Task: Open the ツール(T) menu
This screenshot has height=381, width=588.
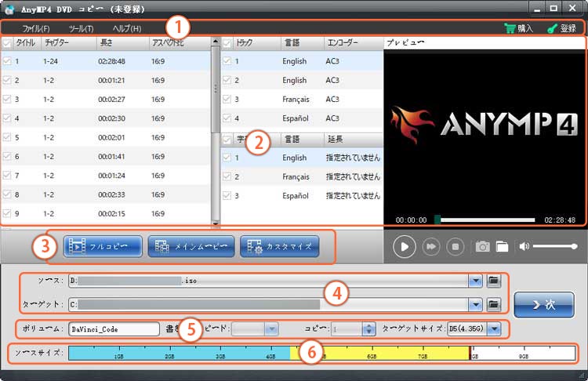Action: click(x=81, y=28)
